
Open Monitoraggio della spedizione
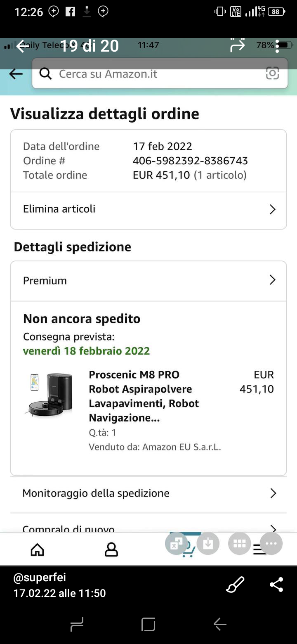148,493
